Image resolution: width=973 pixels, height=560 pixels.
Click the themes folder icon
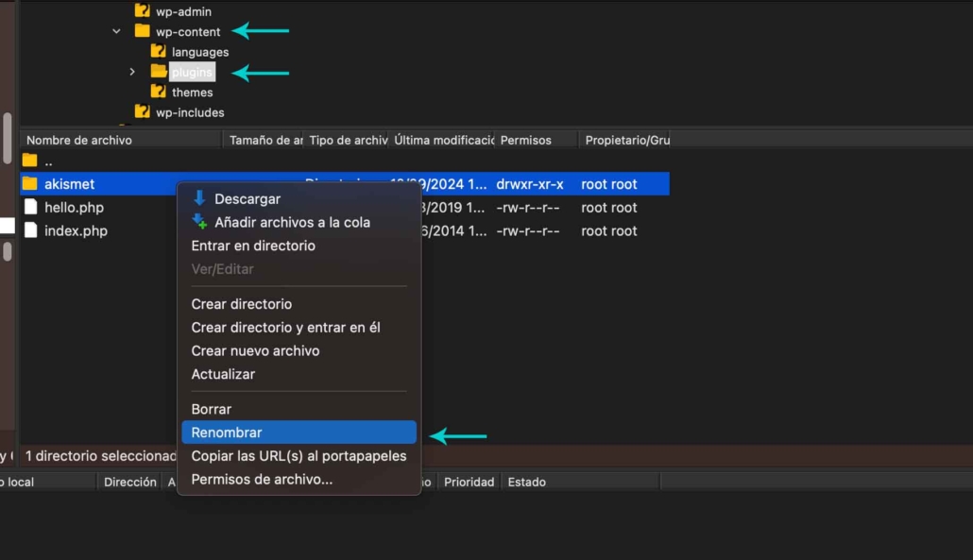[158, 92]
